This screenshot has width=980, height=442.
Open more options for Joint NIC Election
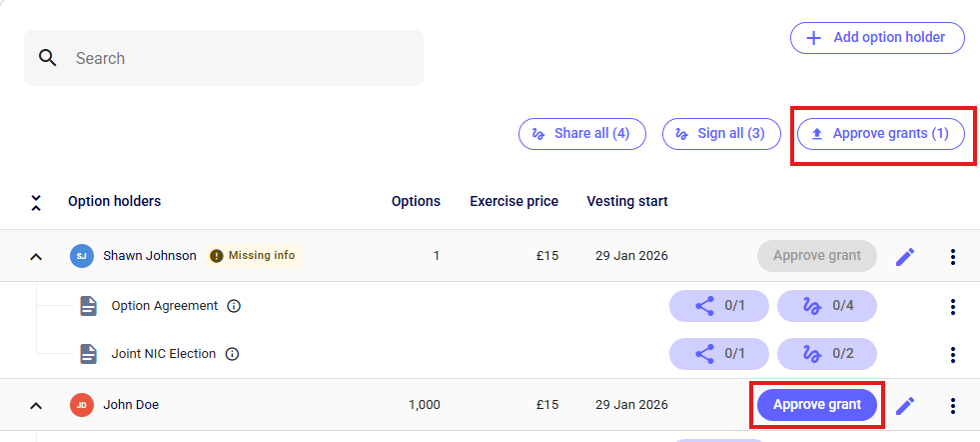click(x=952, y=354)
